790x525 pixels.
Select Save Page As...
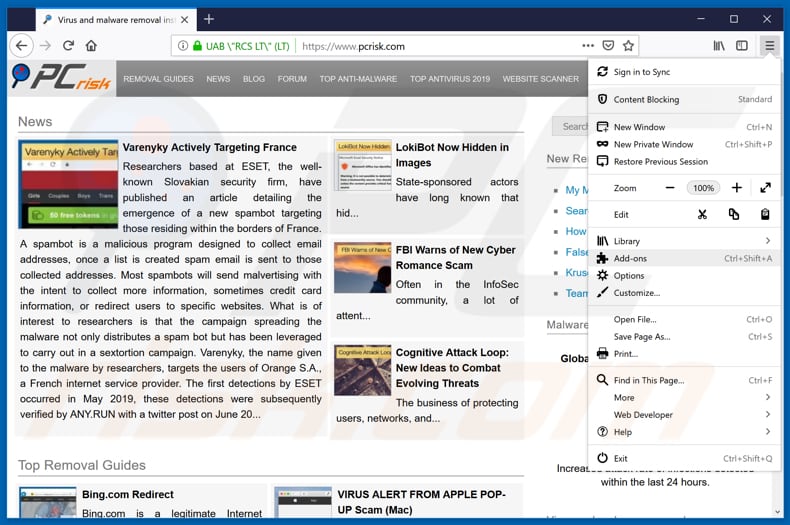[x=684, y=337]
